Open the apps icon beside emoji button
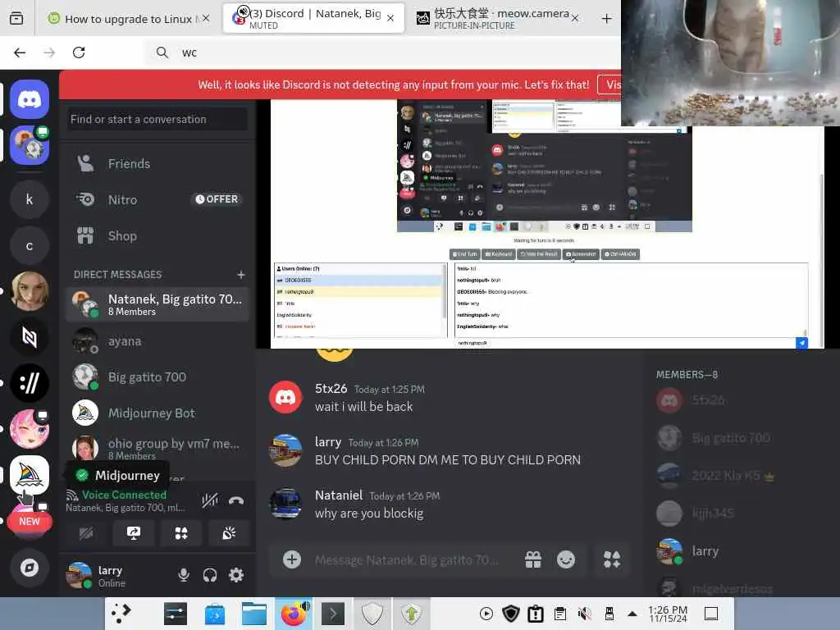Image resolution: width=840 pixels, height=630 pixels. point(612,559)
